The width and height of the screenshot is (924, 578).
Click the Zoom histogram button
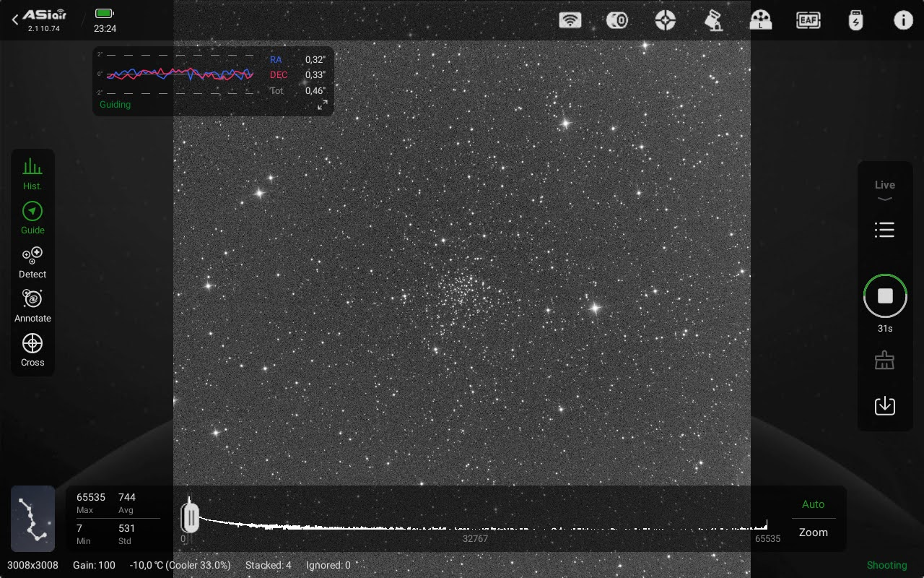coord(813,532)
